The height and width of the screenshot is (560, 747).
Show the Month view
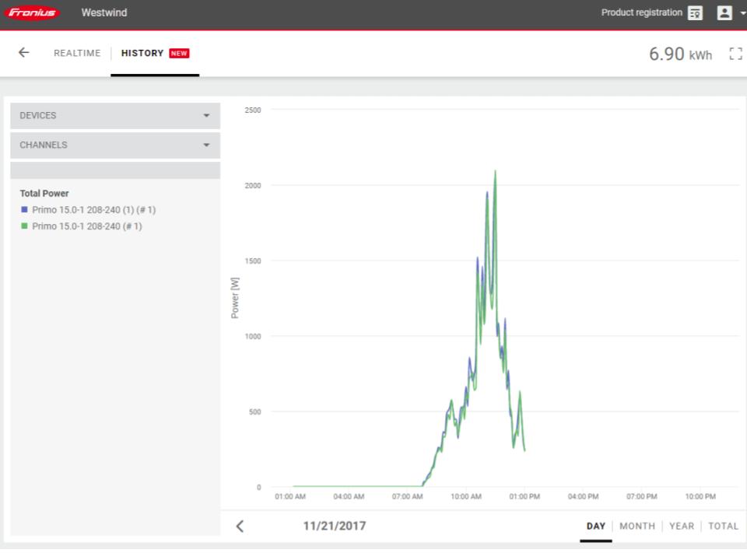(x=637, y=527)
